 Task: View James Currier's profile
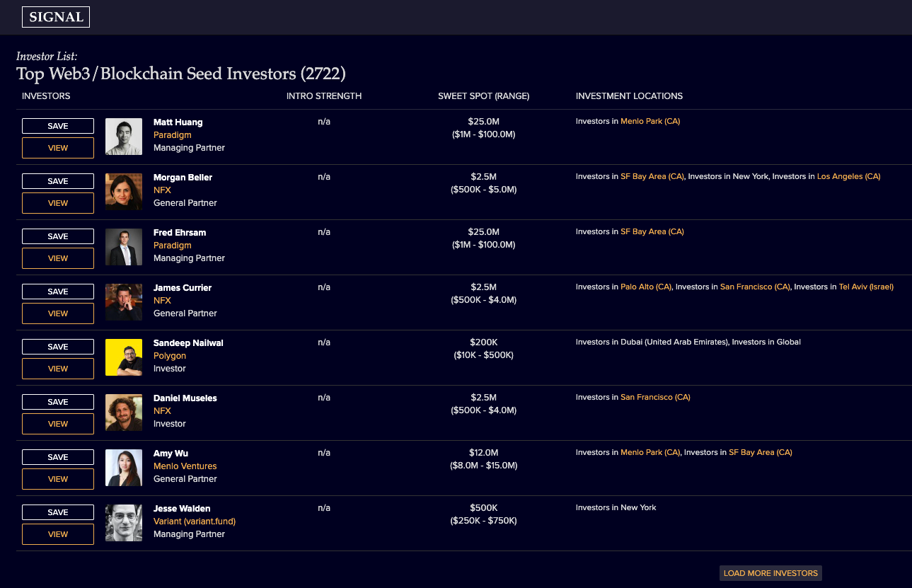click(x=58, y=313)
